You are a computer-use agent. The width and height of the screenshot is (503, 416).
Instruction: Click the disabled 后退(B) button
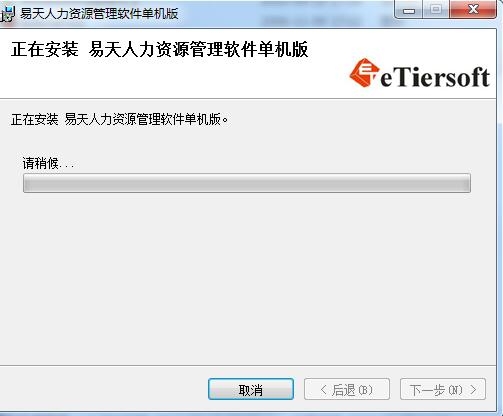(x=347, y=389)
